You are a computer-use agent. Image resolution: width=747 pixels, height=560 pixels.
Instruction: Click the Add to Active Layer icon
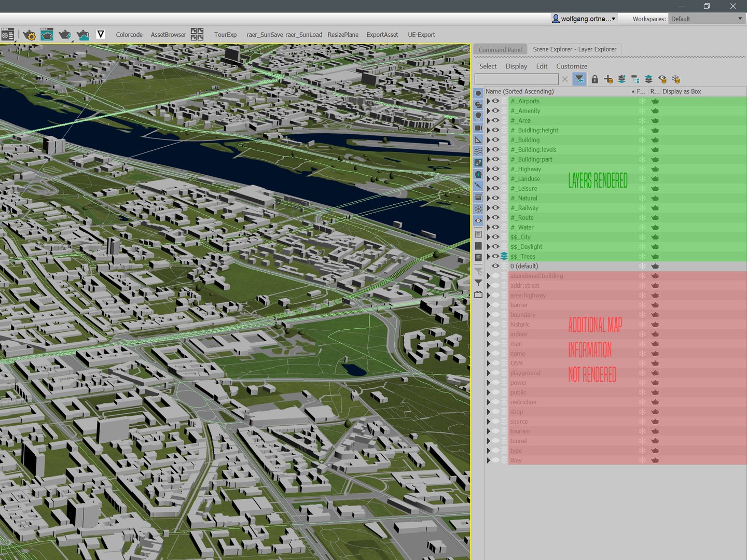621,79
